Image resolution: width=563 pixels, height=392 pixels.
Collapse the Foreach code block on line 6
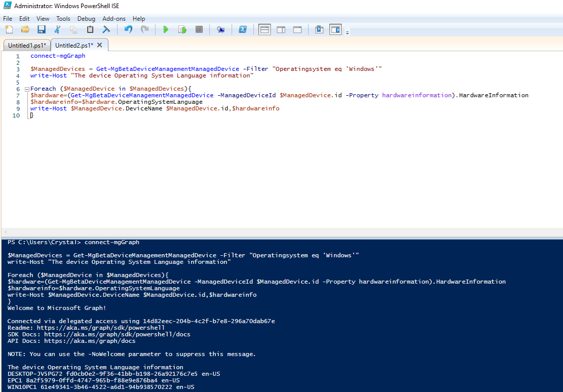click(x=26, y=88)
